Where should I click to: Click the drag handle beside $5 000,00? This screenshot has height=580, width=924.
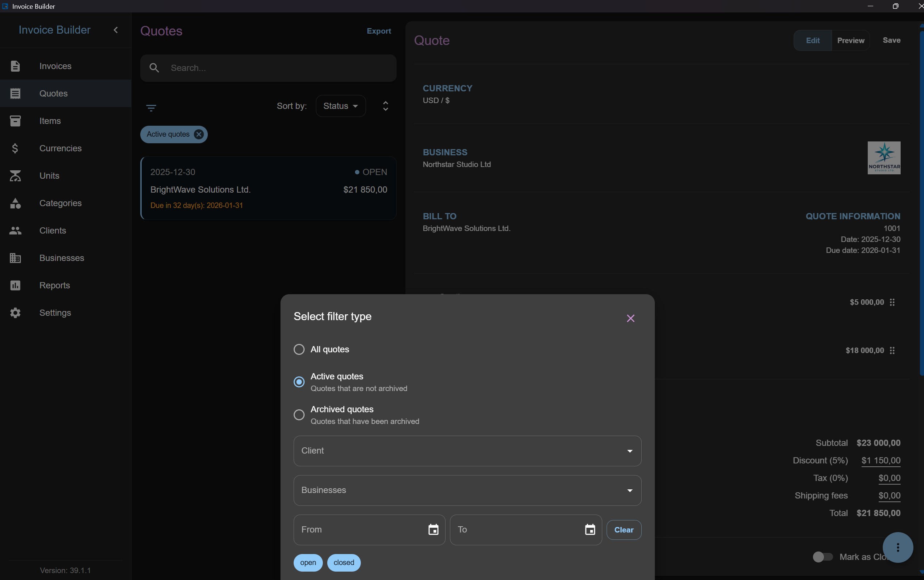pyautogui.click(x=892, y=302)
